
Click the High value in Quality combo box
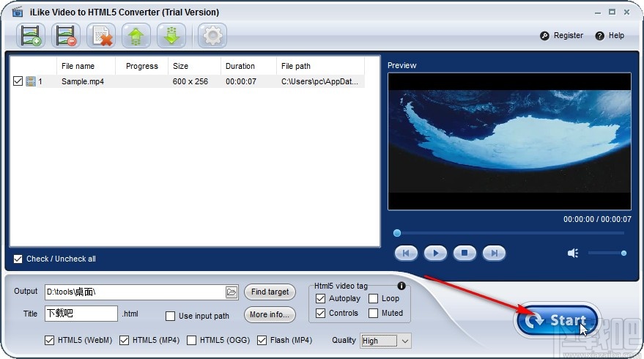379,341
